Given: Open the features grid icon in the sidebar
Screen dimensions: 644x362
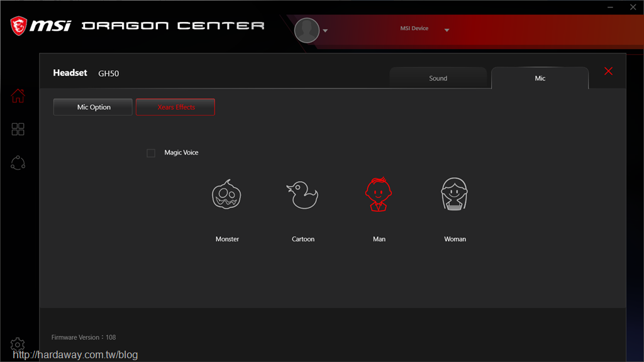Looking at the screenshot, I should 18,129.
